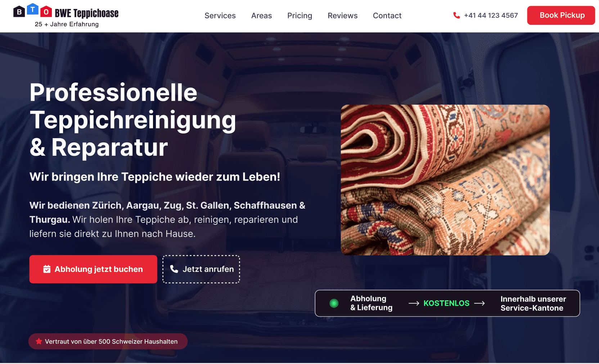The image size is (599, 364).
Task: Select Reviews in the navigation bar
Action: tap(342, 15)
